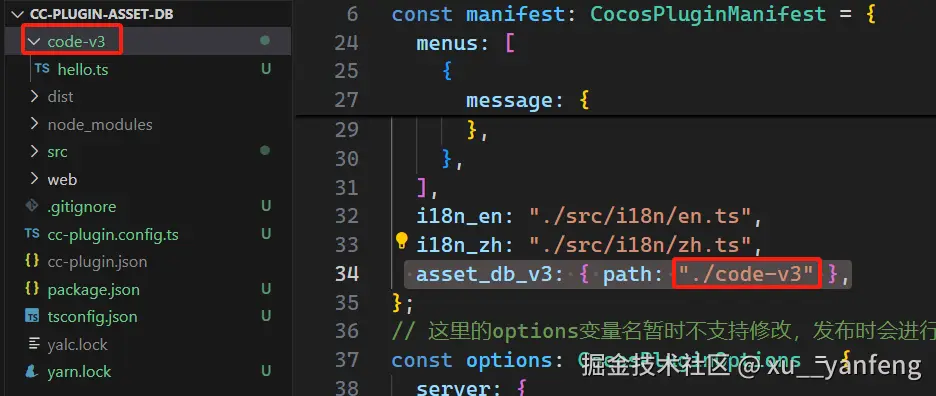This screenshot has height=396, width=936.
Task: Click the TS config icon of tsconfig.json
Action: [x=32, y=316]
